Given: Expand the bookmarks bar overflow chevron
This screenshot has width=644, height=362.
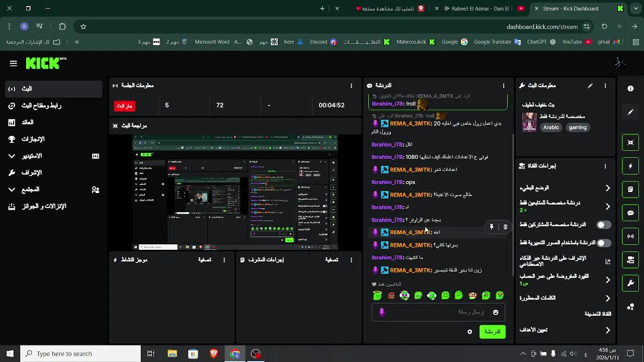Looking at the screenshot, I should pyautogui.click(x=76, y=42).
